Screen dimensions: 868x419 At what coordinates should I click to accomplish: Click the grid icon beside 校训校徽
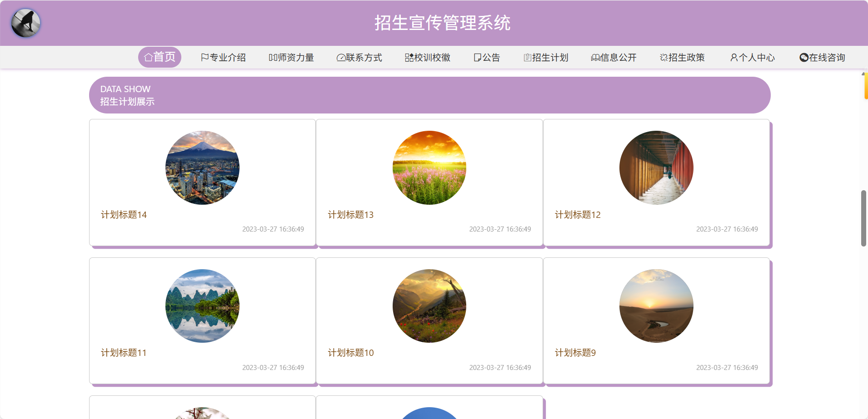coord(409,57)
